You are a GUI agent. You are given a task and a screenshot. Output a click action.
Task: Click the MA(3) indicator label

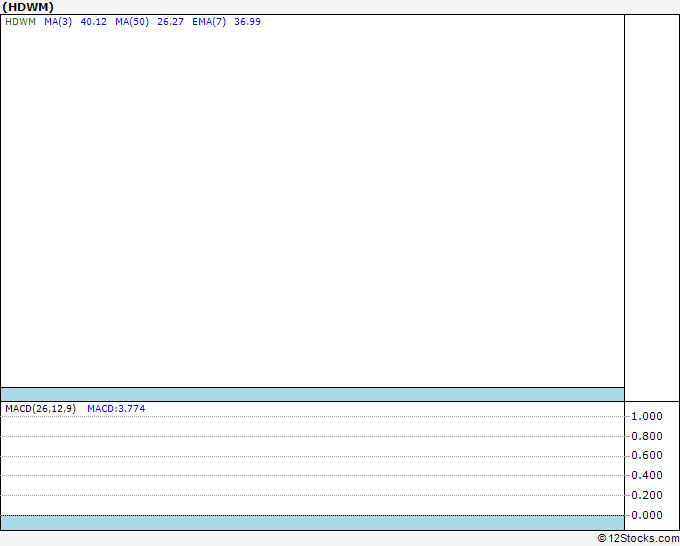[x=58, y=22]
